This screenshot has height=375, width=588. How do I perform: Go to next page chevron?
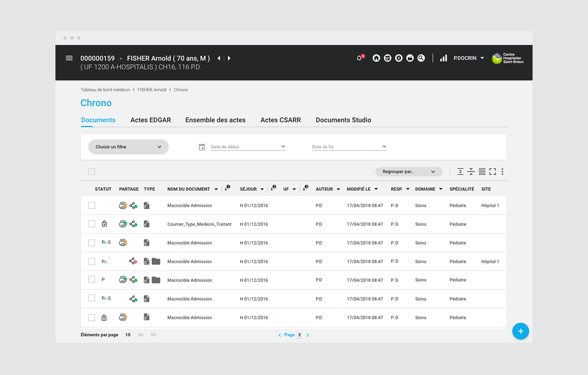[307, 335]
